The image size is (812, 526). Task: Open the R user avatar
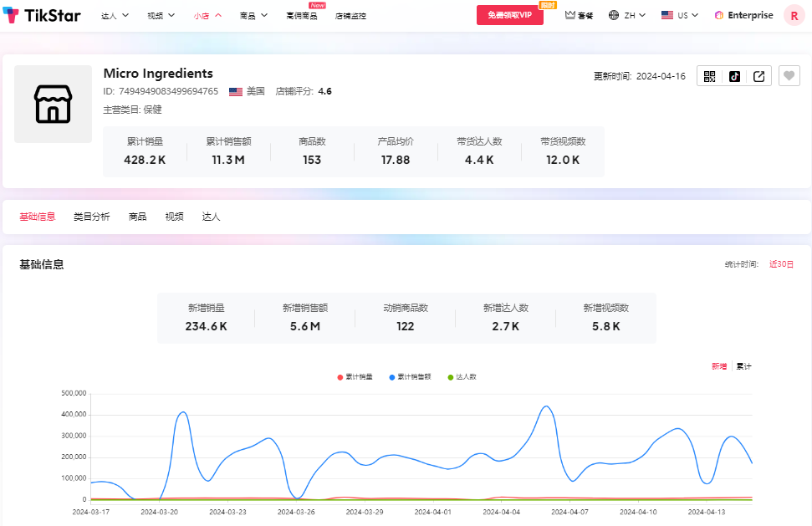pos(794,16)
